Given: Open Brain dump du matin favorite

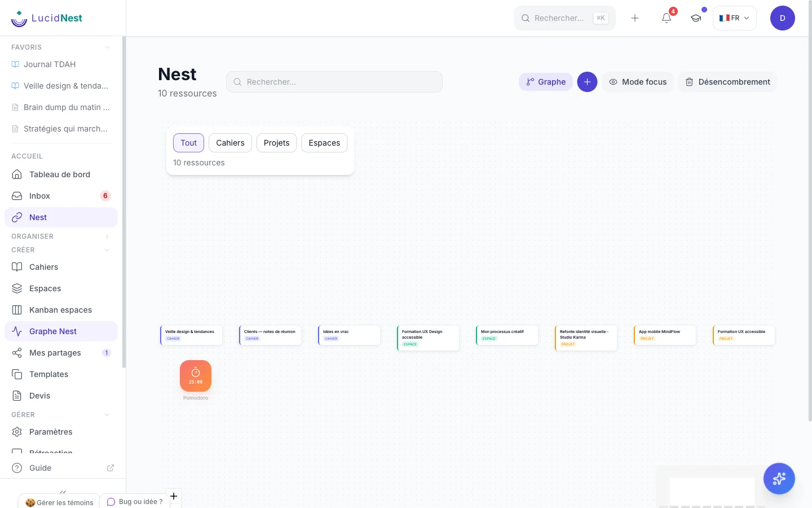Looking at the screenshot, I should tap(61, 107).
